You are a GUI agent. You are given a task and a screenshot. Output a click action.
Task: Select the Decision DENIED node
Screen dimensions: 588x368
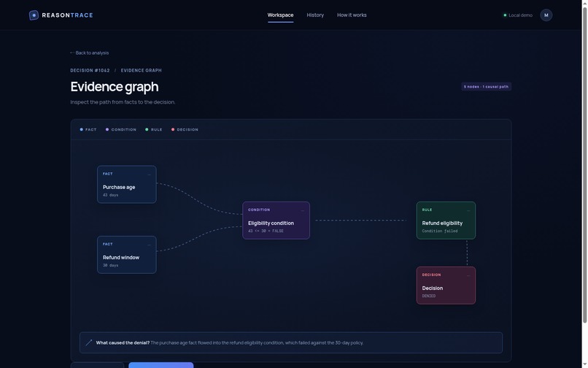446,285
